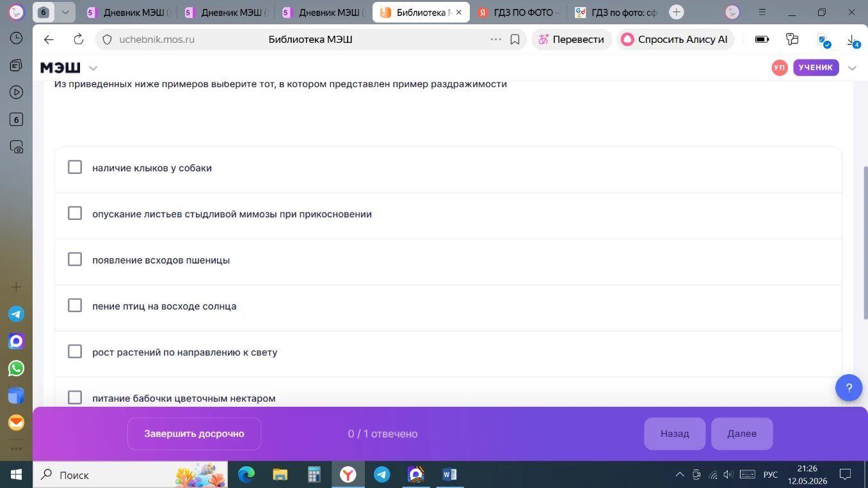The height and width of the screenshot is (488, 868).
Task: Click the 'Перевести' translate button
Action: 572,40
